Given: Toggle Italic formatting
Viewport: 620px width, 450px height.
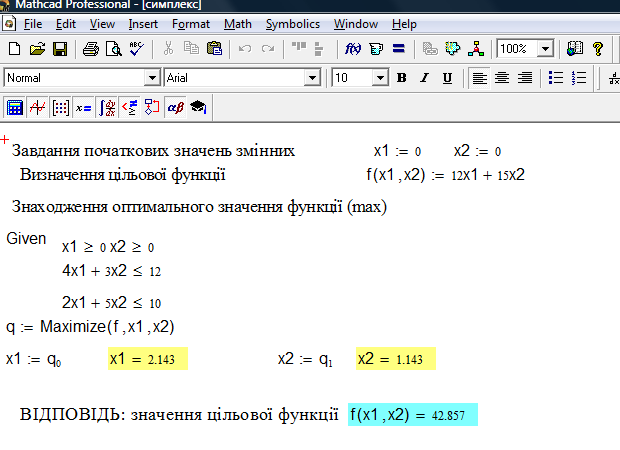Looking at the screenshot, I should [x=424, y=78].
